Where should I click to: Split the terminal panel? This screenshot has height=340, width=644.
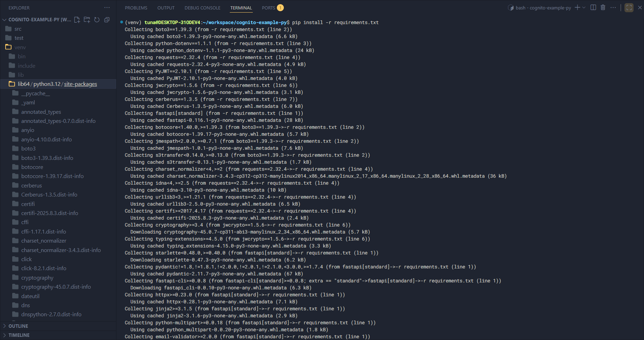coord(593,8)
